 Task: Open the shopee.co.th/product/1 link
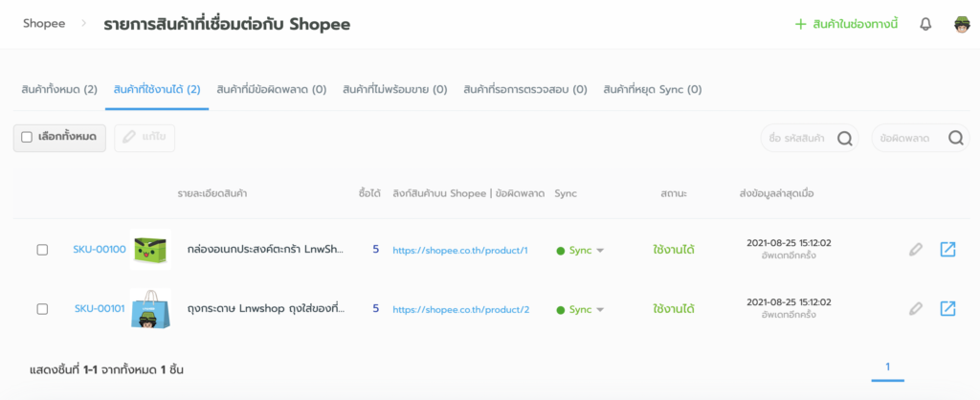pyautogui.click(x=460, y=250)
